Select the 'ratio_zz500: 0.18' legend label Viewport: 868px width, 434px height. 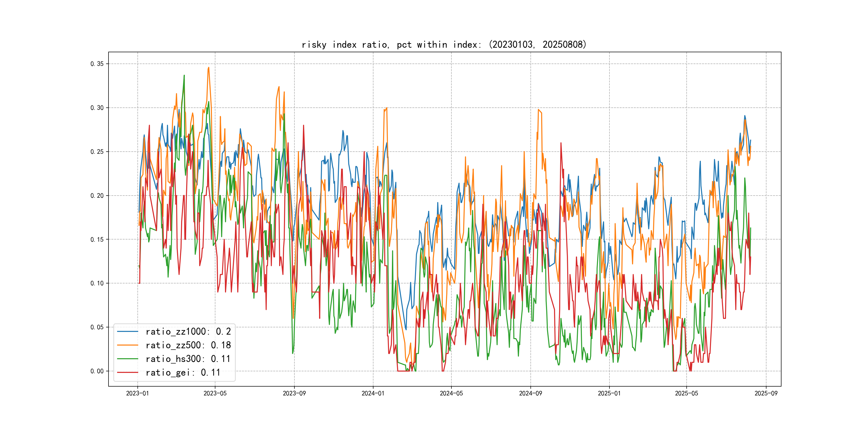coord(188,345)
